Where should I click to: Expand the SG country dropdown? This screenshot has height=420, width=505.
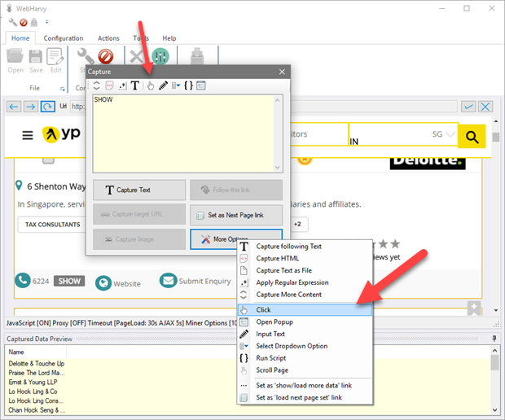444,134
